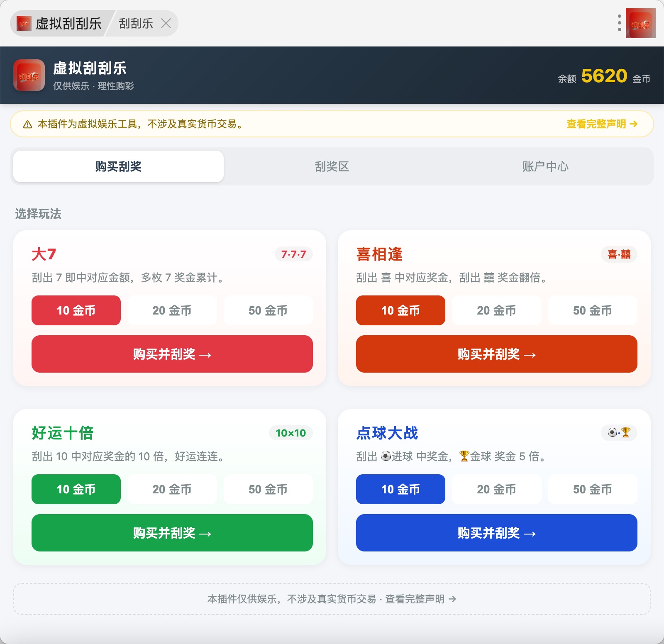Open the 账户中心 tab
The width and height of the screenshot is (664, 644).
click(x=545, y=166)
